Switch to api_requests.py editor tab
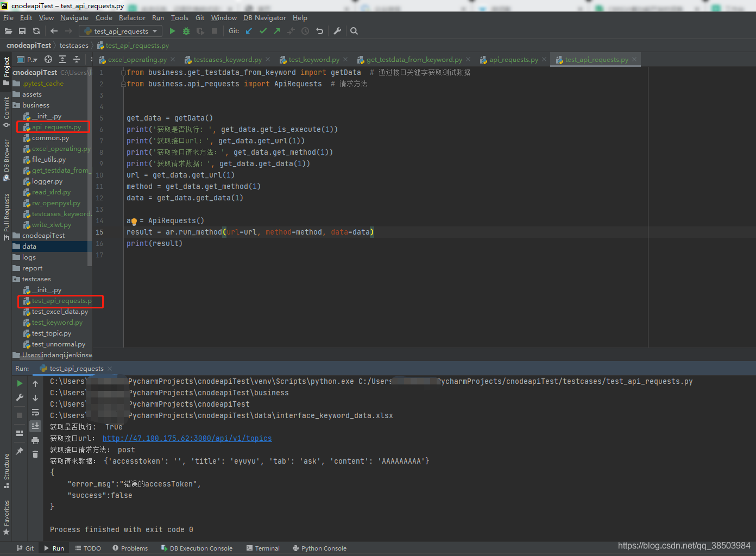 point(513,60)
